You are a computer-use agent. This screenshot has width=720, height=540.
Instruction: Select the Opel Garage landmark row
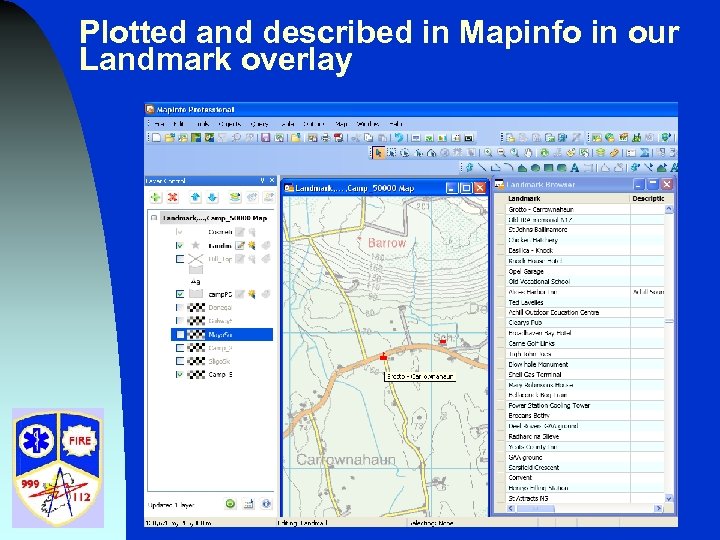tap(526, 271)
